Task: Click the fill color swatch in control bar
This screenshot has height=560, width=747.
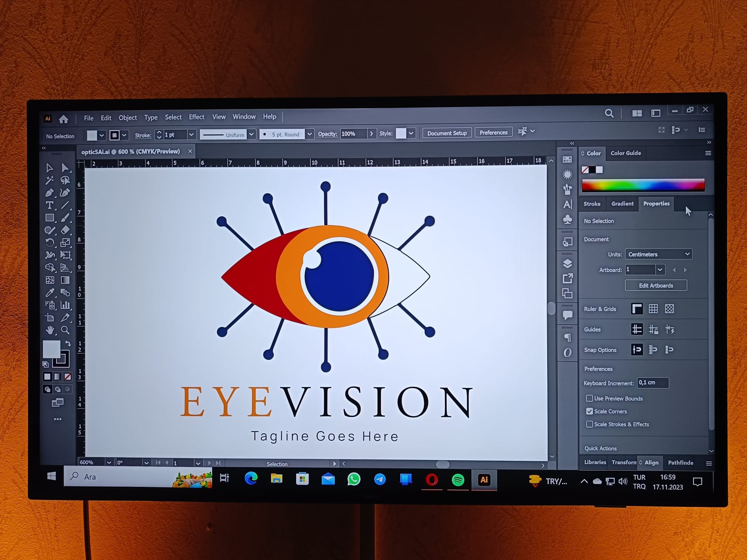Action: (x=92, y=136)
